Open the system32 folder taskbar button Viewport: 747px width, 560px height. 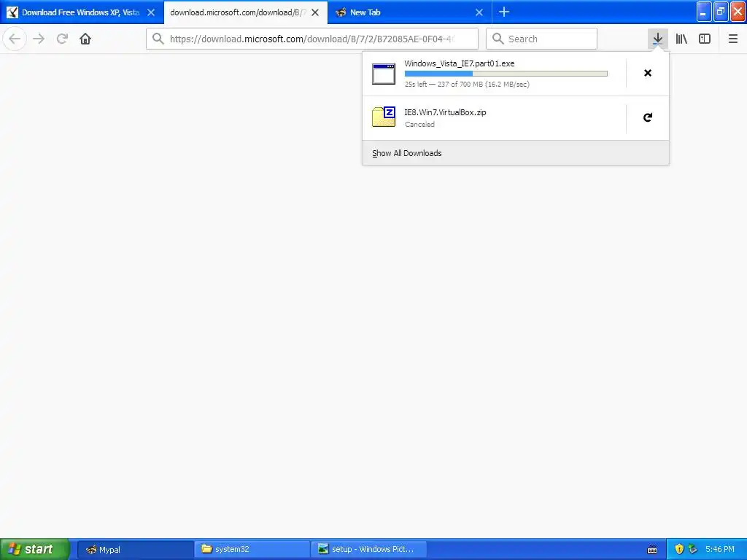pos(252,549)
